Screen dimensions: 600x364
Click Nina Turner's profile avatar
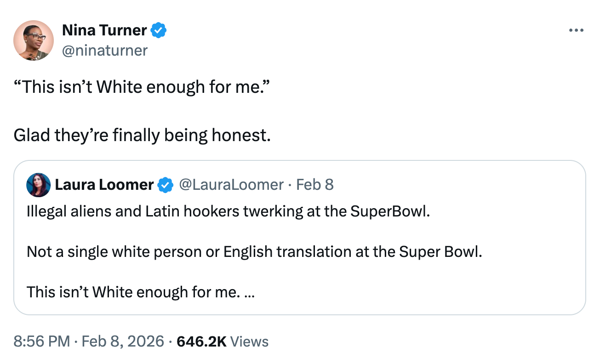[34, 40]
